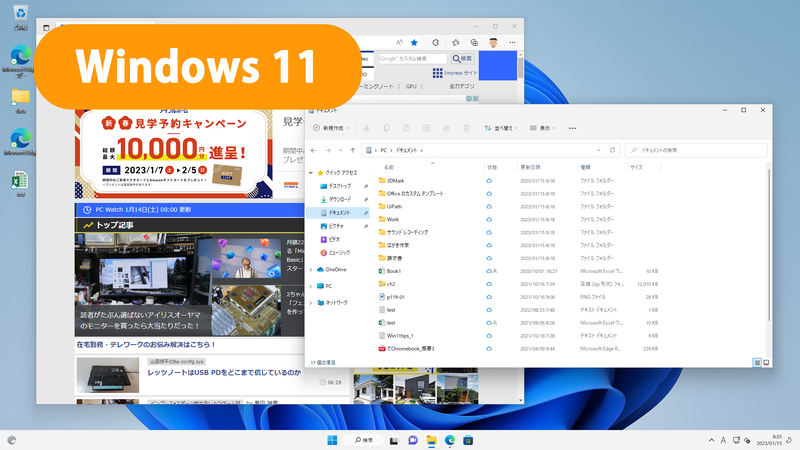Open the GPU link on the page

(x=411, y=87)
